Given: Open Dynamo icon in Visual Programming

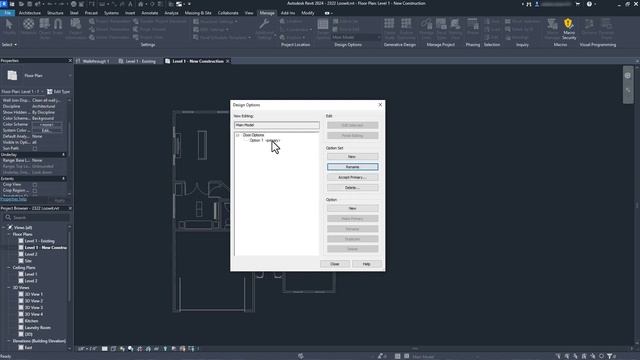Looking at the screenshot, I should click(589, 24).
